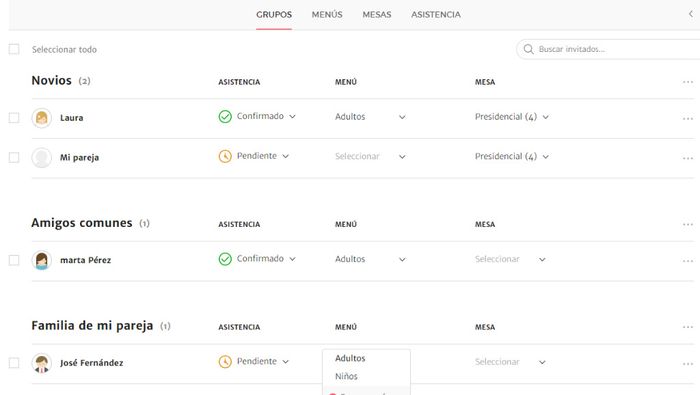Open the Familia de mi pareja options dots
Image resolution: width=700 pixels, height=395 pixels.
[688, 327]
